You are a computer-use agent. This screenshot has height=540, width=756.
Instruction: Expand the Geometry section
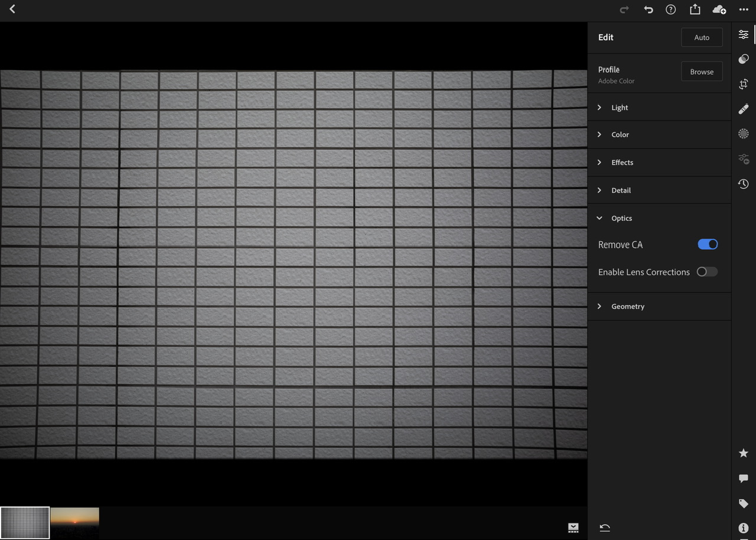(659, 306)
